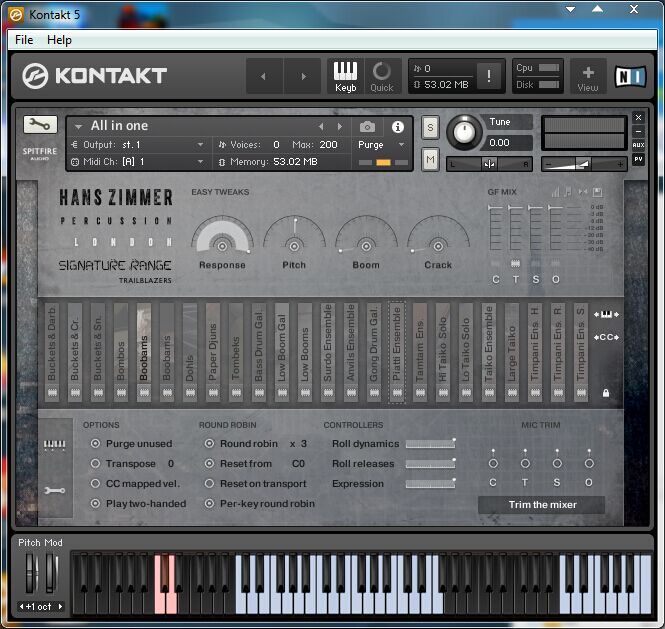Toggle the Mute M button

[430, 160]
